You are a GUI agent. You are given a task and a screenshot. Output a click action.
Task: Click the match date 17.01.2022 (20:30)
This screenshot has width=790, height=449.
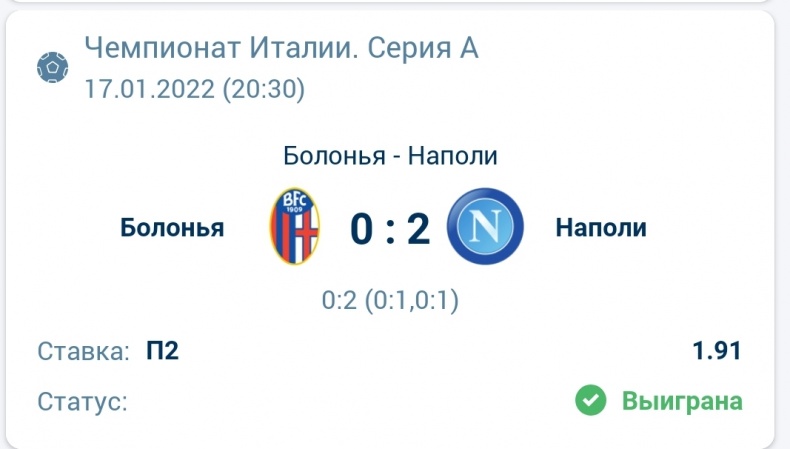(x=194, y=89)
